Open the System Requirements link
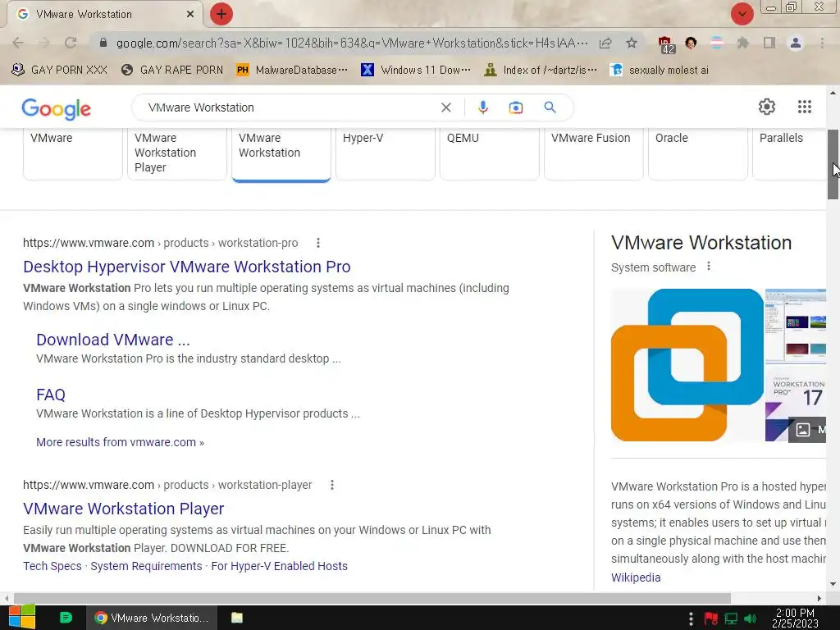The width and height of the screenshot is (840, 630). (146, 566)
